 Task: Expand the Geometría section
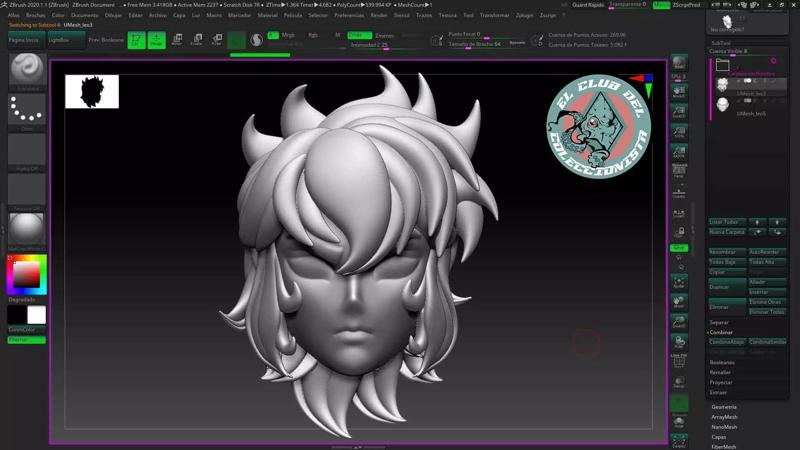coord(724,407)
